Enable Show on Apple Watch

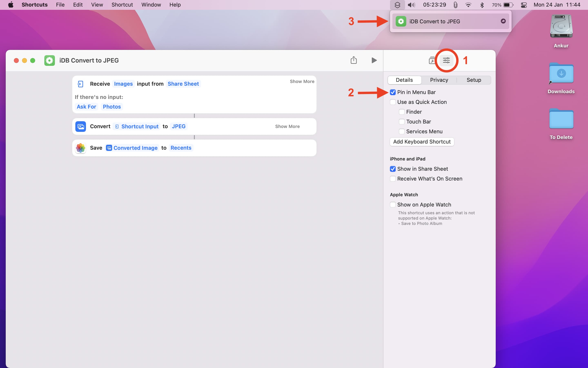[x=393, y=205]
